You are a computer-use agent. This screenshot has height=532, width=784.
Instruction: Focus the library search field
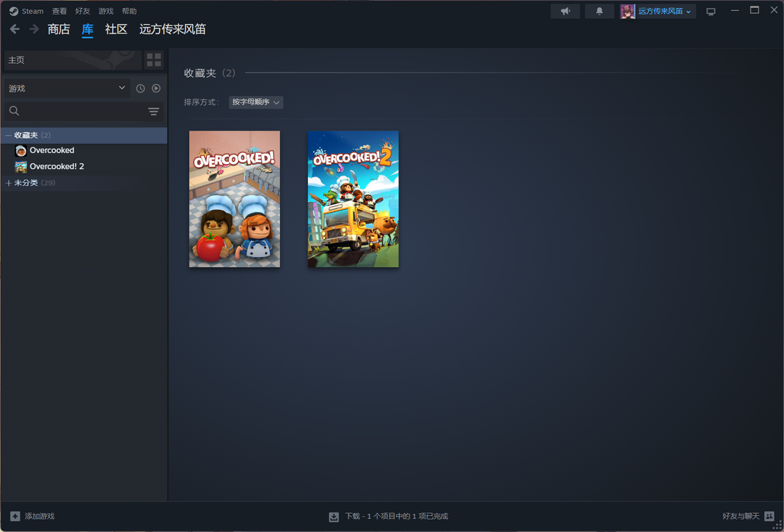coord(83,112)
